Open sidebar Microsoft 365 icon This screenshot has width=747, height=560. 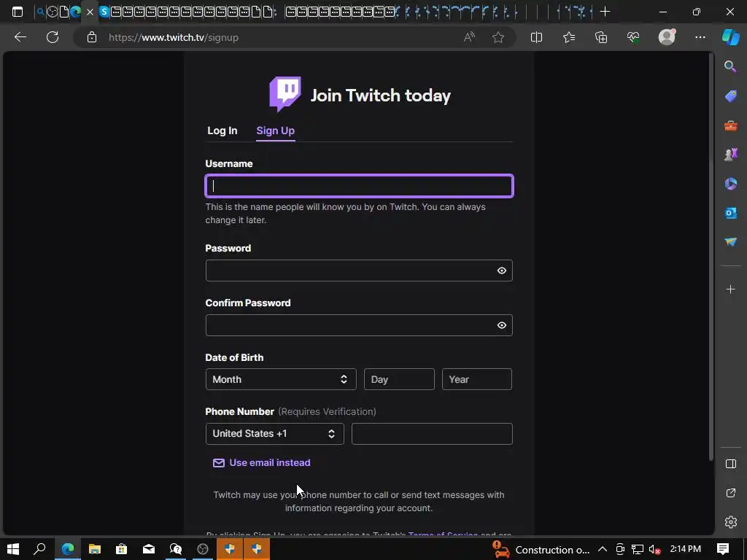pos(731,184)
